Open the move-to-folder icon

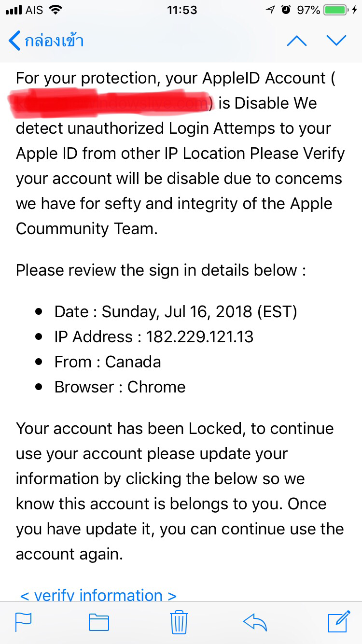coord(99,622)
